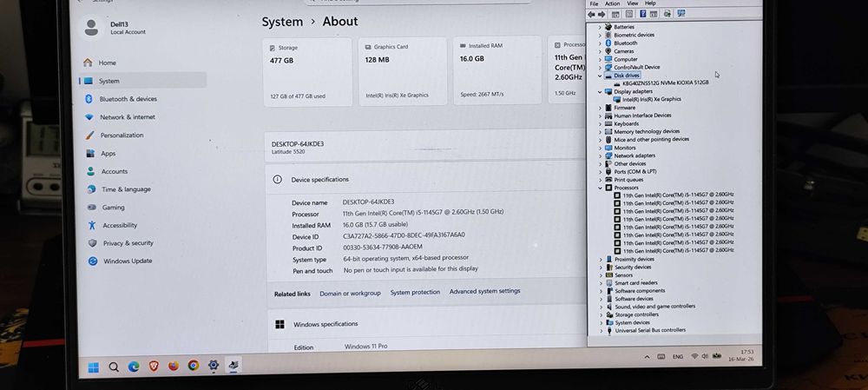Viewport: 868px width, 390px height.
Task: Collapse Windows specifications section header
Action: click(426, 323)
